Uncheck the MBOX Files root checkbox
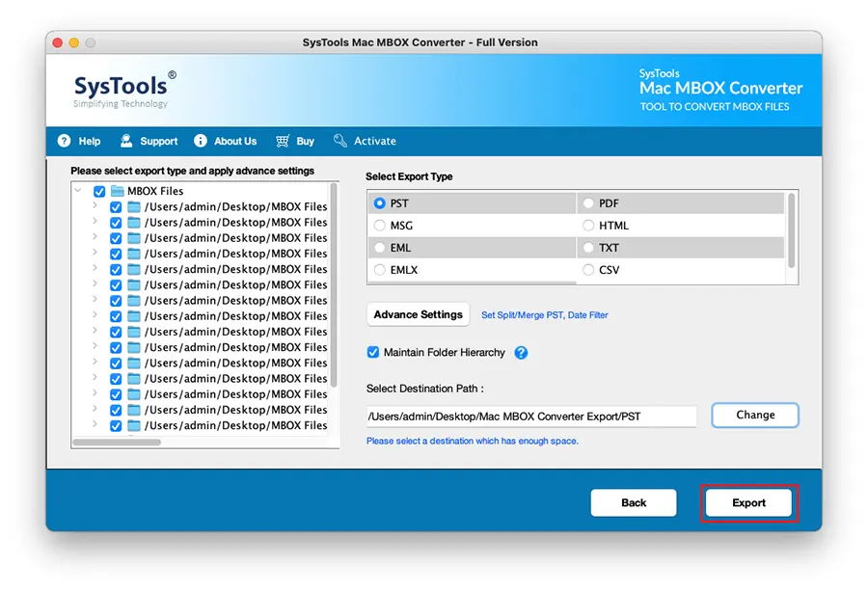The image size is (868, 592). click(99, 192)
